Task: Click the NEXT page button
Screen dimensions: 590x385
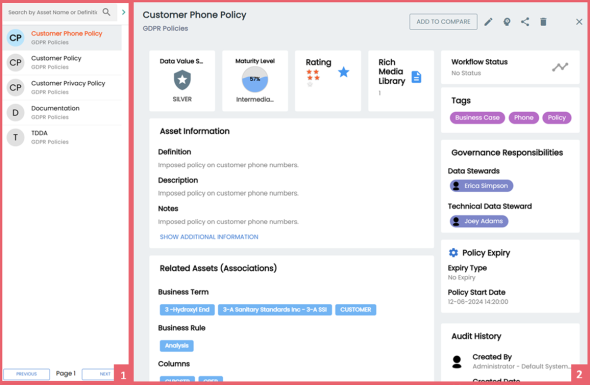Action: (x=98, y=374)
